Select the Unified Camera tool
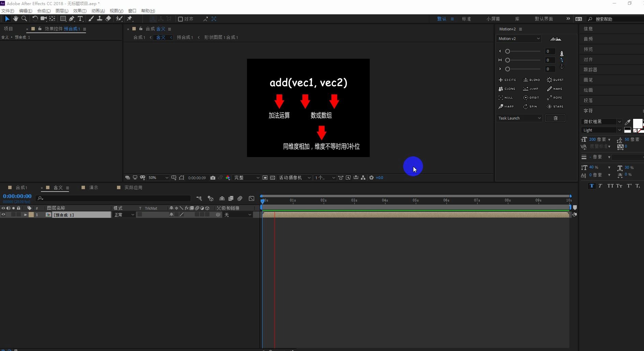 coord(44,19)
